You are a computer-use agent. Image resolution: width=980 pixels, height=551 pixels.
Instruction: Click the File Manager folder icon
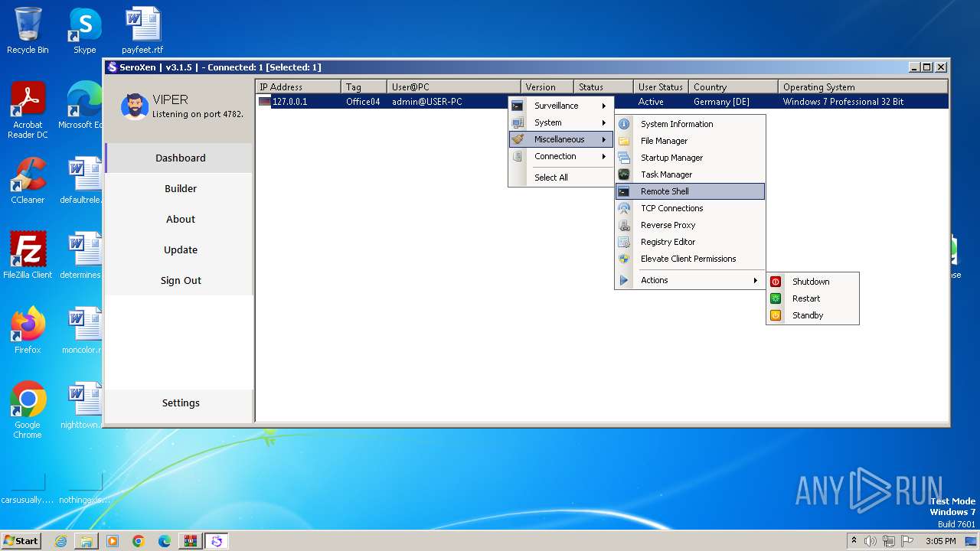click(624, 141)
